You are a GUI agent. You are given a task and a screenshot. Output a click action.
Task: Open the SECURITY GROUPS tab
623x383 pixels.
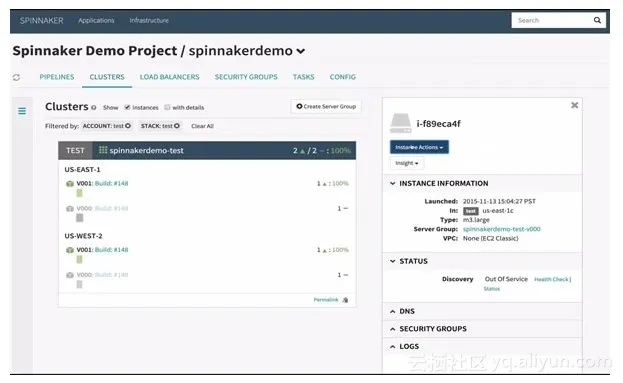(246, 77)
